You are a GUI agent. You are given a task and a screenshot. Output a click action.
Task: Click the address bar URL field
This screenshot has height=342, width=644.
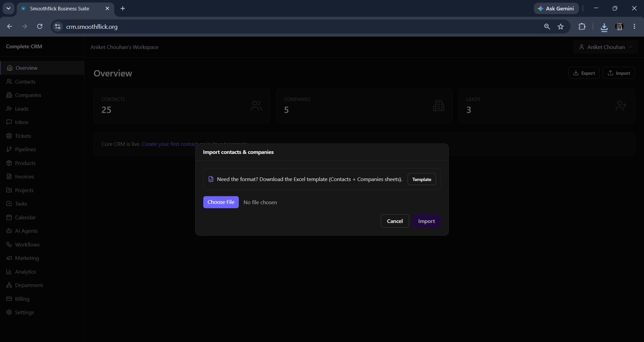click(x=302, y=26)
